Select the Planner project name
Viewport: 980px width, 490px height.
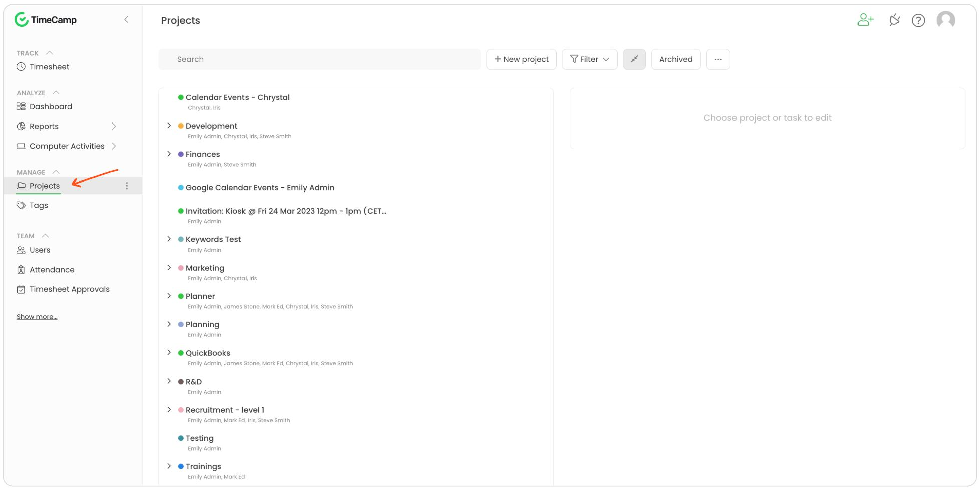pyautogui.click(x=200, y=296)
